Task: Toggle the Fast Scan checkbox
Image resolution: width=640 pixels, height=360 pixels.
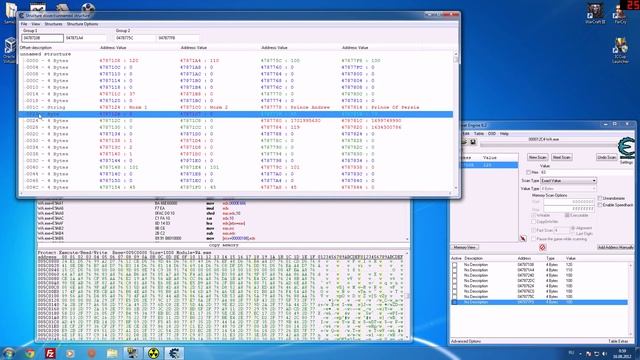Action: tap(533, 231)
